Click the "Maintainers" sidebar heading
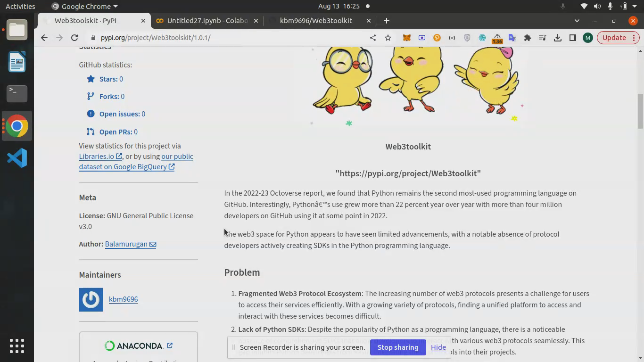644x362 pixels. click(100, 275)
